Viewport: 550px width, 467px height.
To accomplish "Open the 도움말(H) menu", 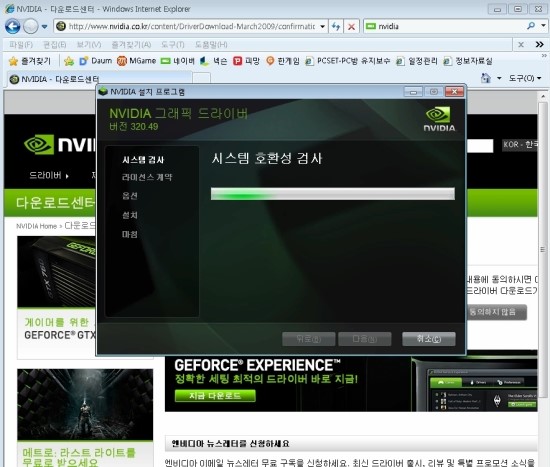I will [x=211, y=45].
